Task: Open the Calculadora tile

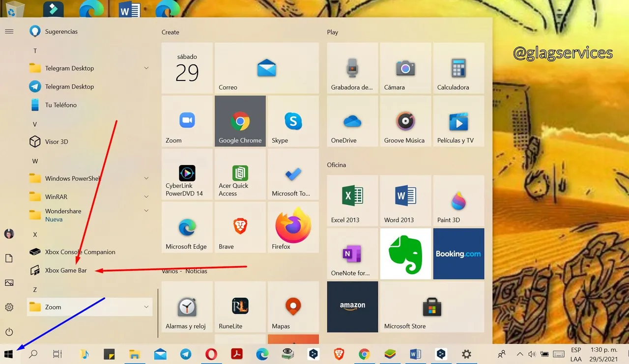Action: 458,68
